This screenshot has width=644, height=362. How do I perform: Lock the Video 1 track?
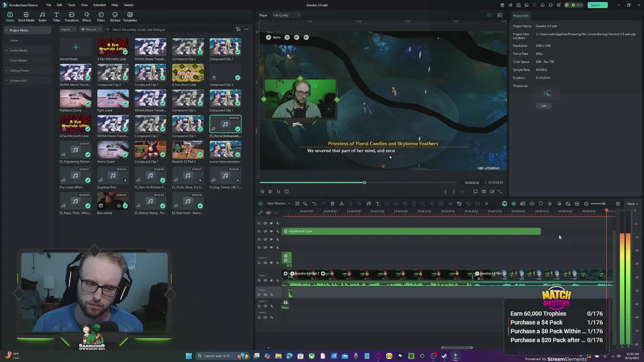pyautogui.click(x=259, y=281)
